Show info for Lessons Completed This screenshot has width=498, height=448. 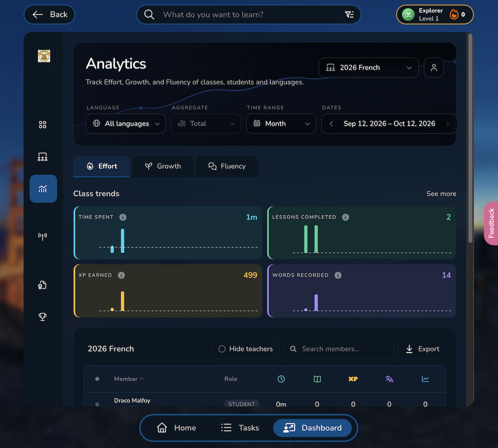346,217
